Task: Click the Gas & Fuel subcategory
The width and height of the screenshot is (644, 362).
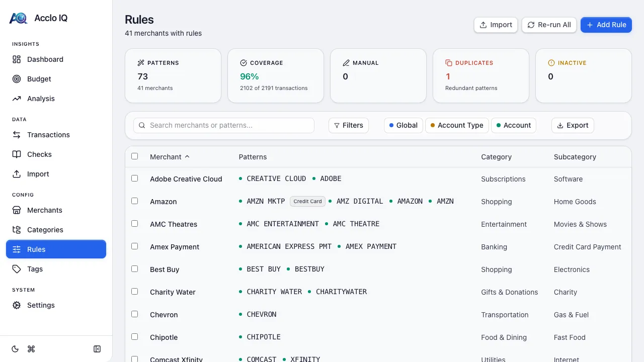Action: point(571,315)
